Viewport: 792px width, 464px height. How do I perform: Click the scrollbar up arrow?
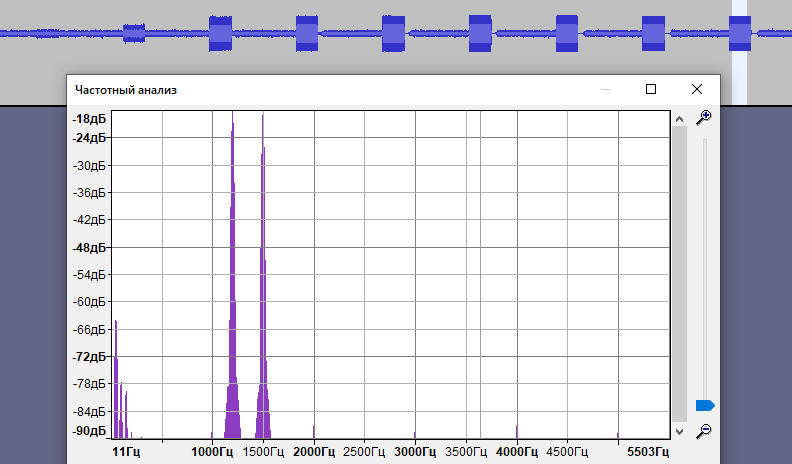(x=680, y=119)
